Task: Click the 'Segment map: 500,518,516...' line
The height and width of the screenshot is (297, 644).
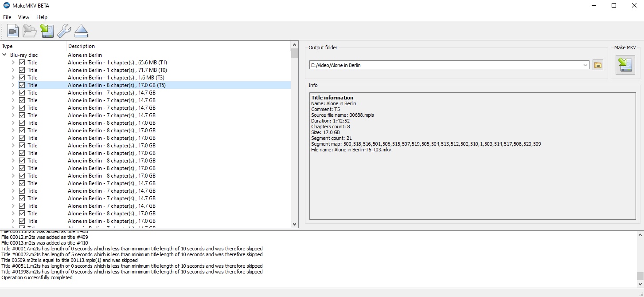Action: [426, 144]
